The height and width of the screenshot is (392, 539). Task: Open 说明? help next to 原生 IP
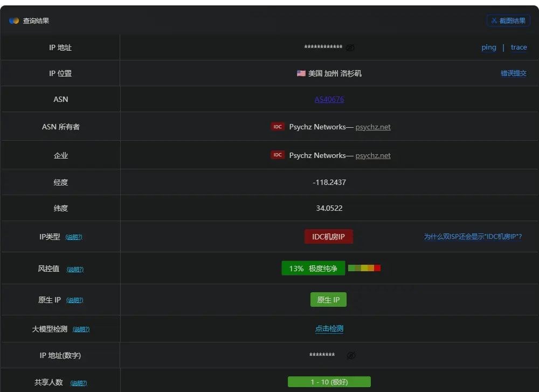click(75, 300)
